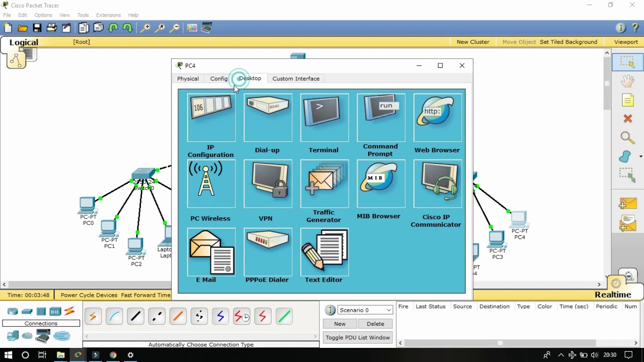Open the Command Prompt
The image size is (644, 362).
[381, 118]
